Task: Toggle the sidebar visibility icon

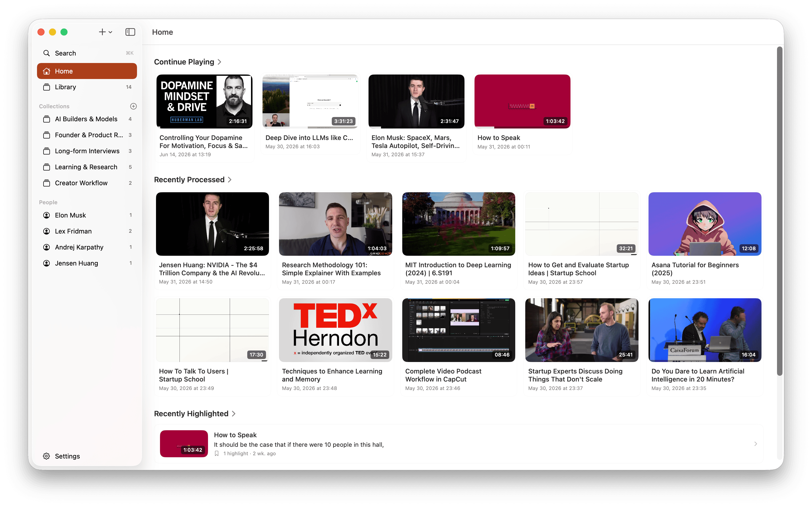Action: click(130, 32)
